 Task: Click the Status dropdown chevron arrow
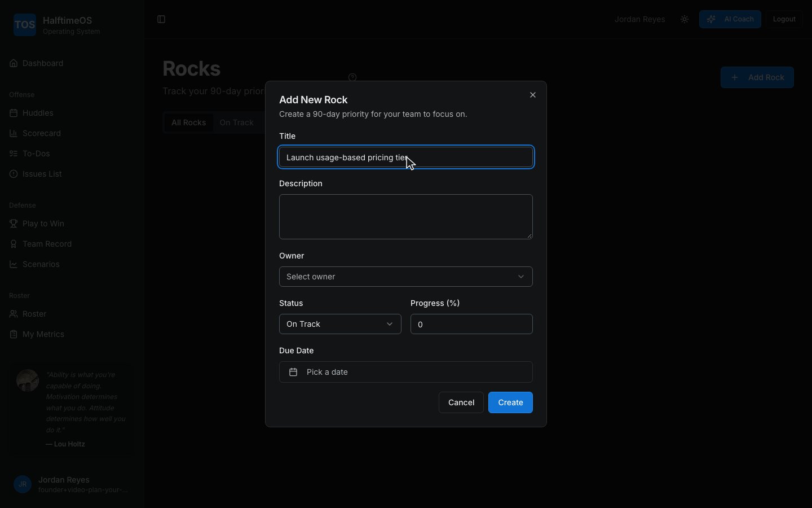pos(390,324)
